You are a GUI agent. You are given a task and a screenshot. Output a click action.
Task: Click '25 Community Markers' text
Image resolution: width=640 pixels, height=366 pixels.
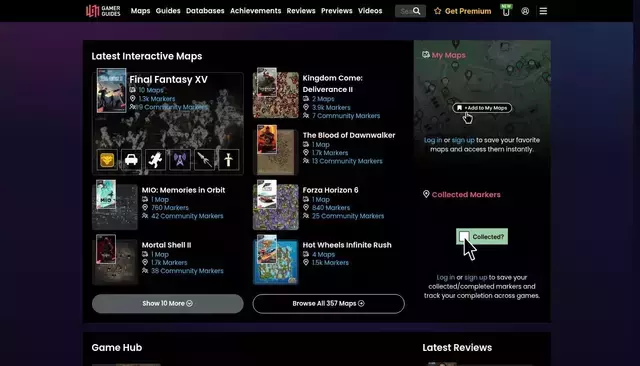click(348, 216)
